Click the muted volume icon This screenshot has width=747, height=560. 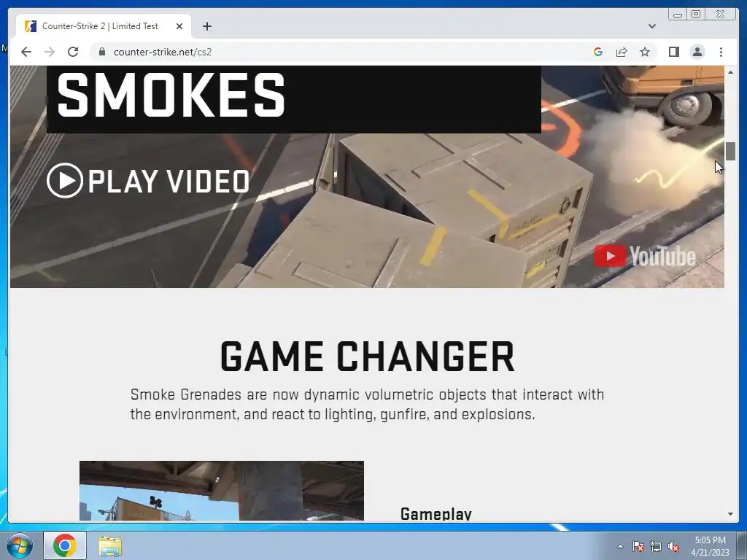tap(673, 546)
